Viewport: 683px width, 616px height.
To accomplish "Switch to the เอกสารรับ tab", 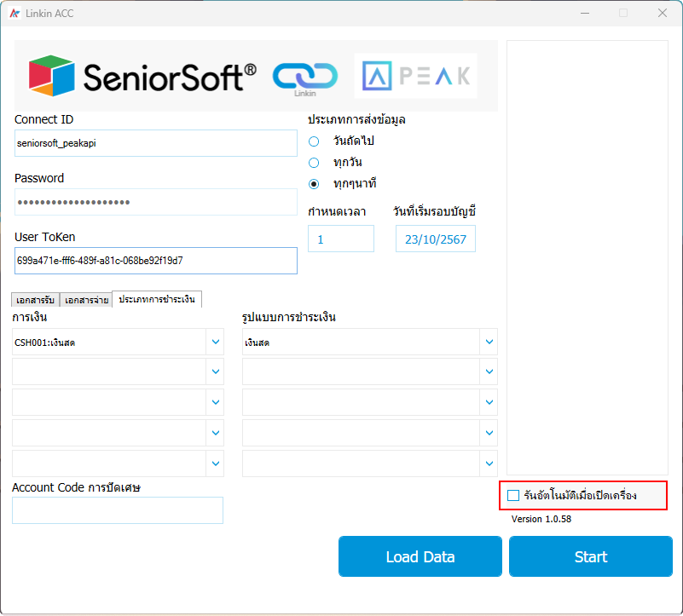I will [x=35, y=300].
